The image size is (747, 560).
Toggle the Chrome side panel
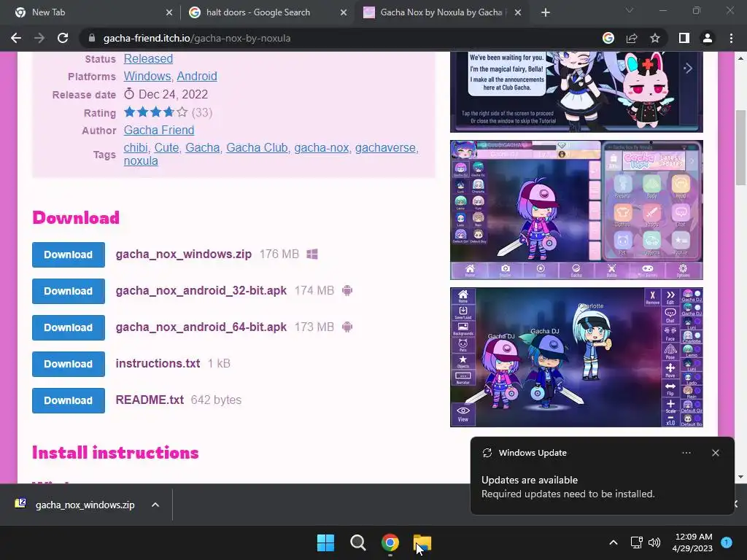pos(684,38)
